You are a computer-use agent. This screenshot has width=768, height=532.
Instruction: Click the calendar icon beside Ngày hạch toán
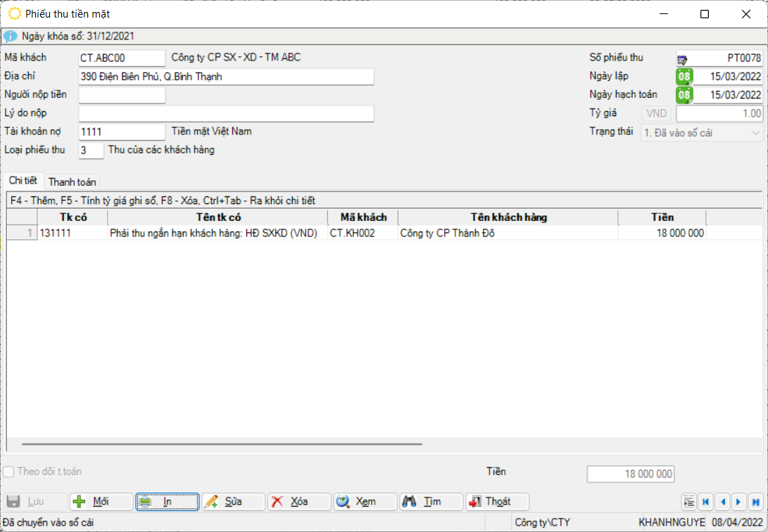pos(684,94)
